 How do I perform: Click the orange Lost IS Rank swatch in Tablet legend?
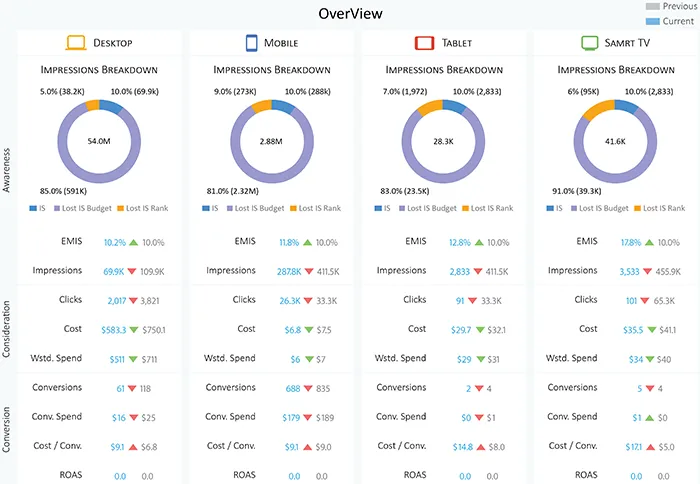coord(466,208)
